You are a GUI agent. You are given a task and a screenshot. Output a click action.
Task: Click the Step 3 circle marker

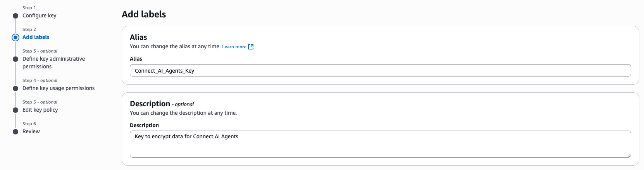(x=15, y=59)
